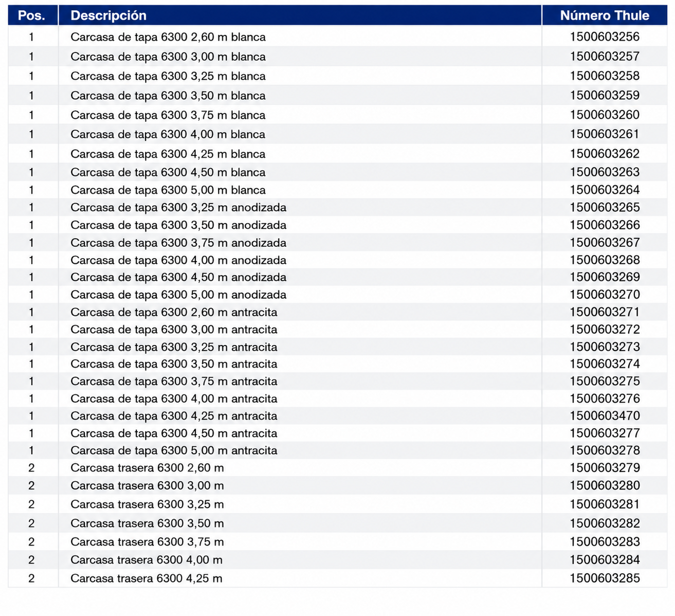Select part number 1500603276
The height and width of the screenshot is (616, 675).
[x=605, y=398]
